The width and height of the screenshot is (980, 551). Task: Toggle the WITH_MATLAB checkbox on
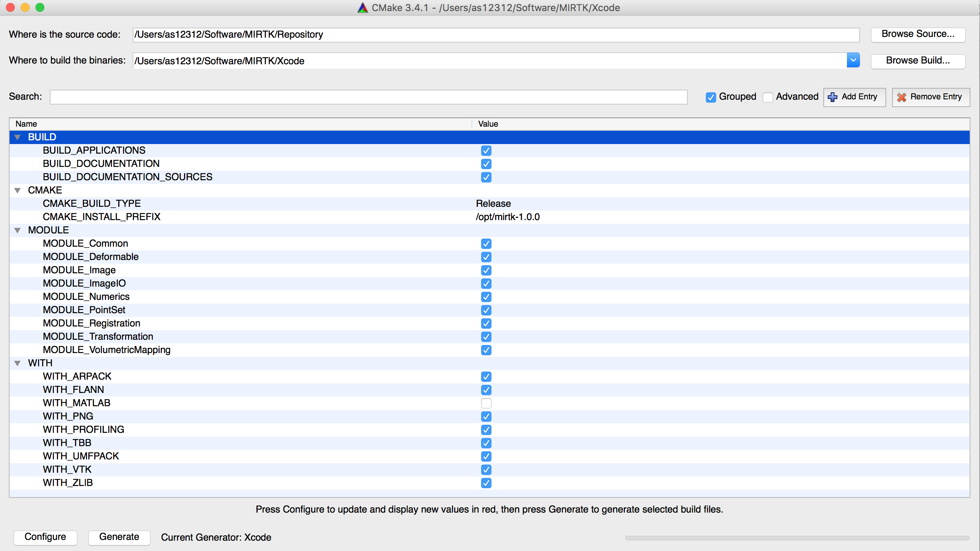(486, 402)
